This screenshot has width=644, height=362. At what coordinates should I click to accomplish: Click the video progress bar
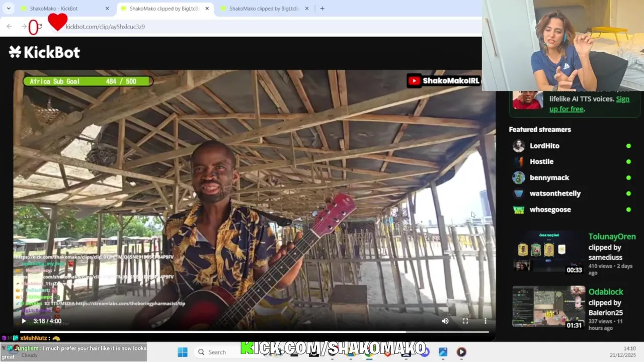[254, 332]
